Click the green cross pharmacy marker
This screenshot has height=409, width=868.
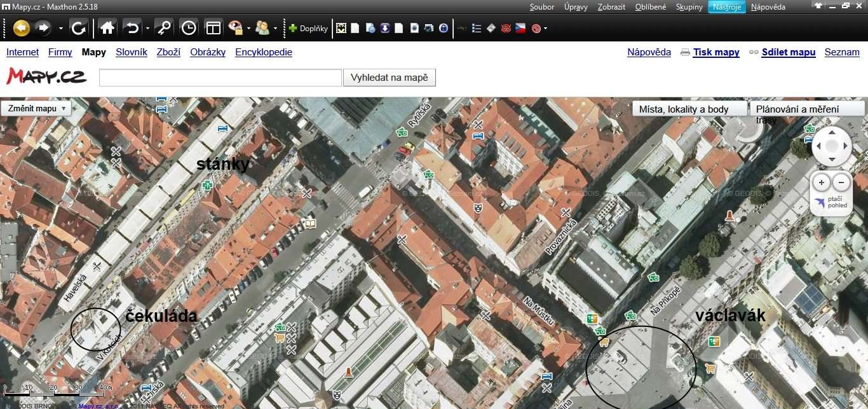point(207,185)
